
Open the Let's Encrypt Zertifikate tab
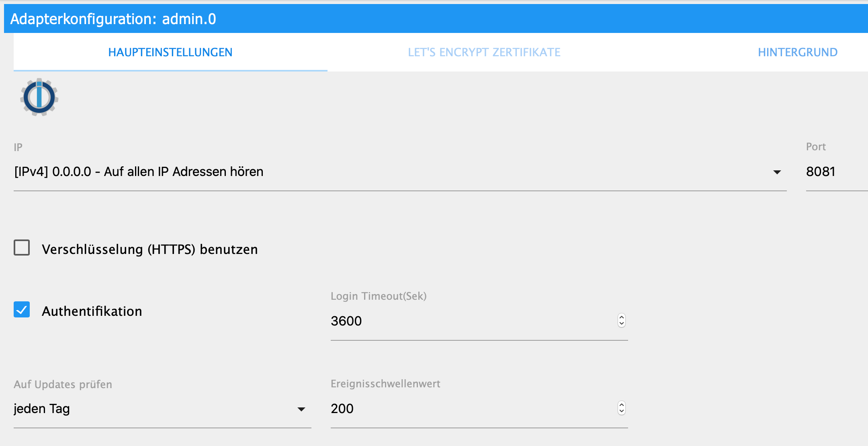click(484, 52)
